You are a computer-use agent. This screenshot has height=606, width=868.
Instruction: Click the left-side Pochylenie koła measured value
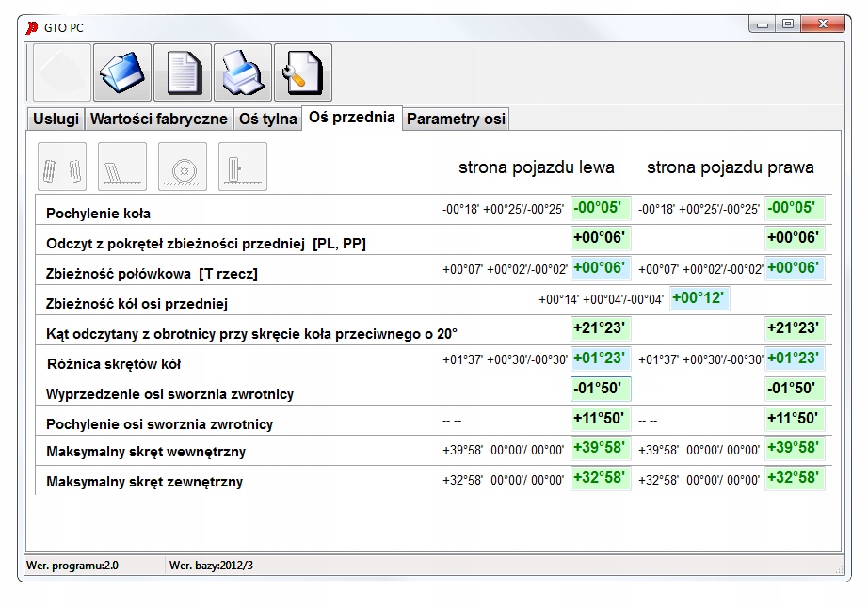pos(600,208)
